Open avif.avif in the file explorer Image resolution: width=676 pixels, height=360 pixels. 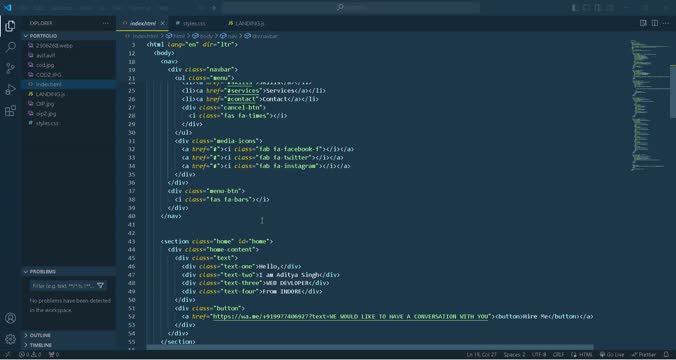pos(69,55)
